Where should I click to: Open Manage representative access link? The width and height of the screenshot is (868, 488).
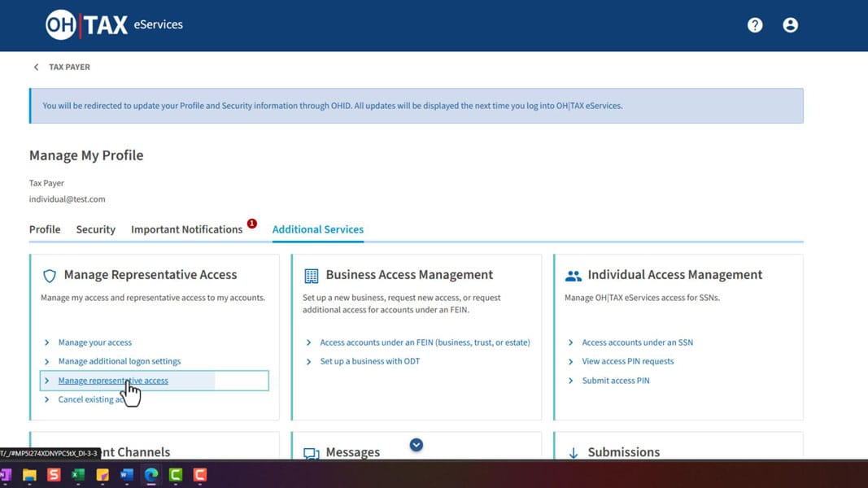coord(113,381)
